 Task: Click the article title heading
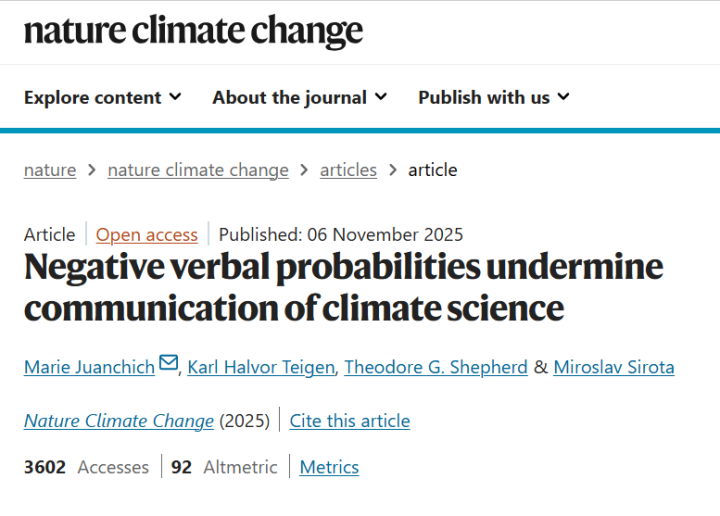click(343, 287)
